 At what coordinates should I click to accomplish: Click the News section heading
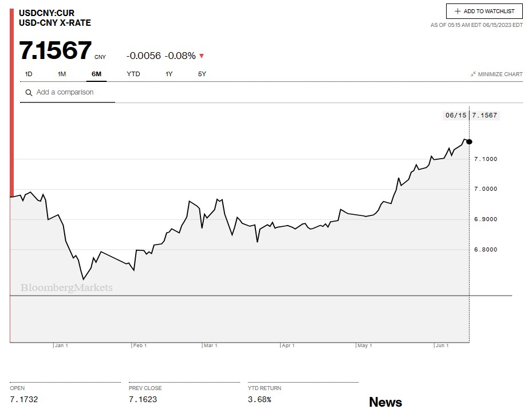pyautogui.click(x=385, y=402)
